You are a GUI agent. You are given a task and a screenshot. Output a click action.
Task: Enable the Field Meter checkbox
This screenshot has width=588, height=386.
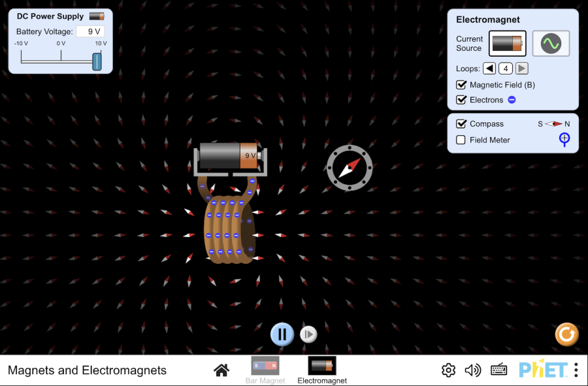461,140
